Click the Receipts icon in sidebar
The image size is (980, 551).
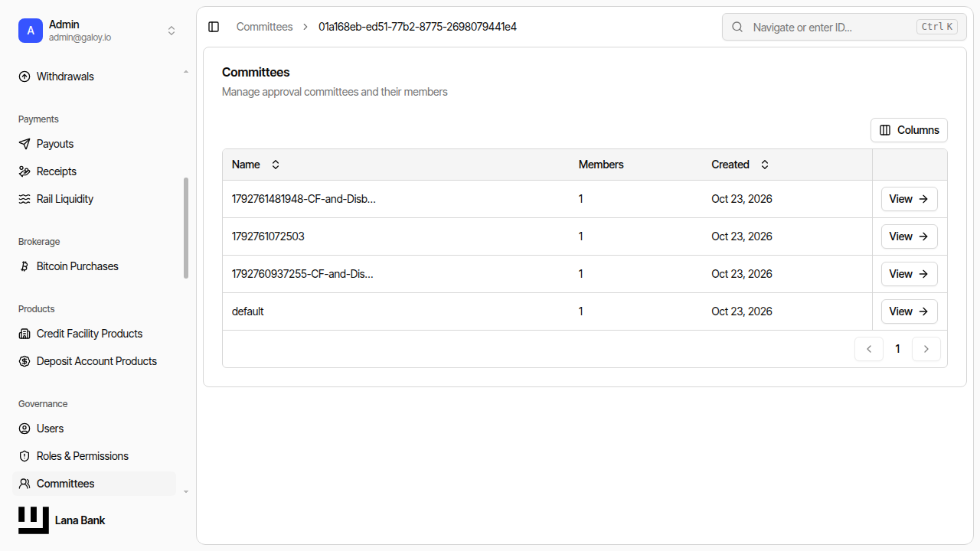24,171
